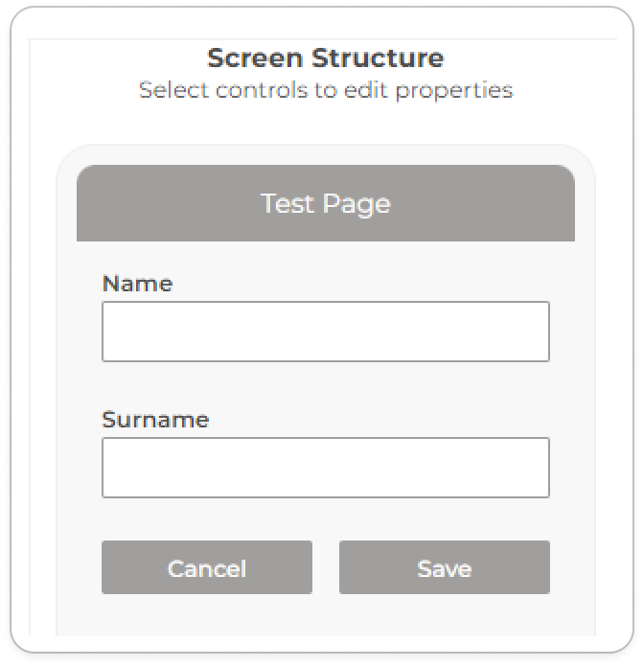This screenshot has width=644, height=667.
Task: Choose the Save control to edit properties
Action: pos(444,567)
